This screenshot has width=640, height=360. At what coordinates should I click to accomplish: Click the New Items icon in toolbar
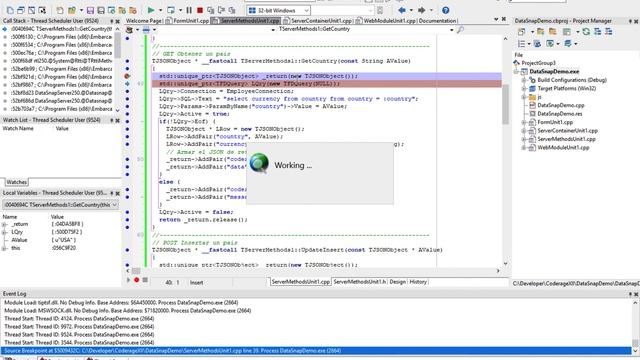tap(60, 10)
